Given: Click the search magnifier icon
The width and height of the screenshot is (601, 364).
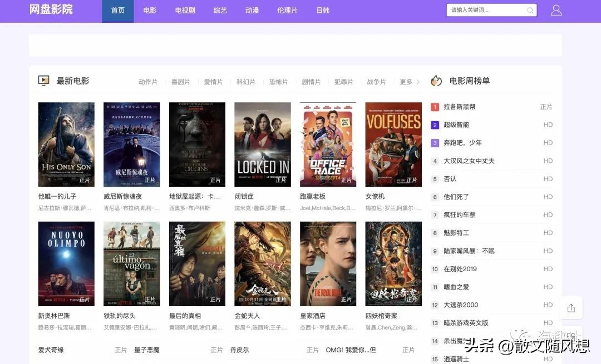Looking at the screenshot, I should [530, 11].
